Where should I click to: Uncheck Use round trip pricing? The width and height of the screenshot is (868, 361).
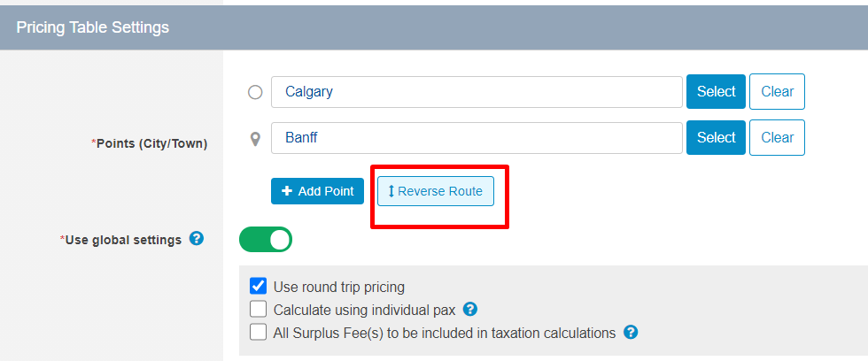(x=259, y=287)
